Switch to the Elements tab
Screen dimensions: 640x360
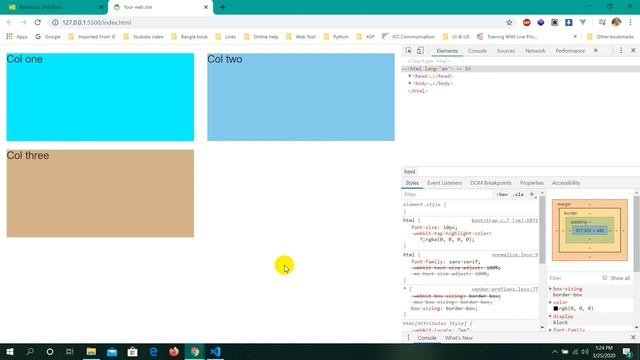tap(447, 51)
